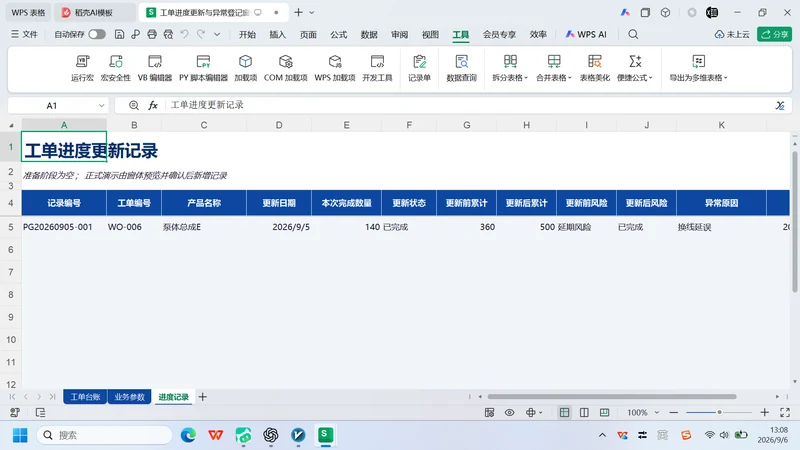Run a macro with 运行宏
Viewport: 800px width, 450px height.
click(x=82, y=68)
